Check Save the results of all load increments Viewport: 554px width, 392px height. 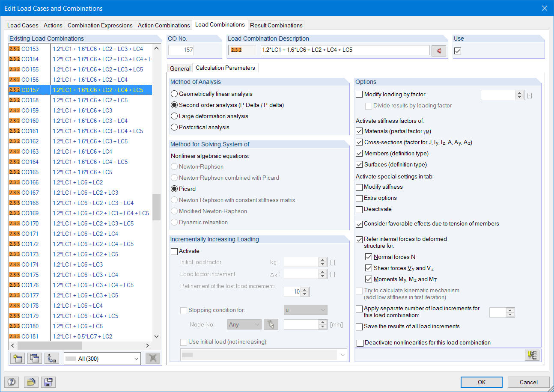[x=359, y=327]
